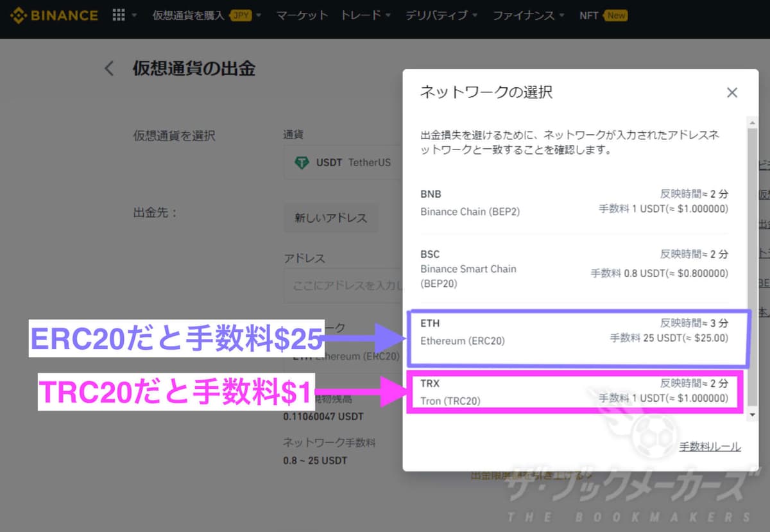This screenshot has height=532, width=770.
Task: Click the Tether USDT coin icon
Action: [301, 163]
